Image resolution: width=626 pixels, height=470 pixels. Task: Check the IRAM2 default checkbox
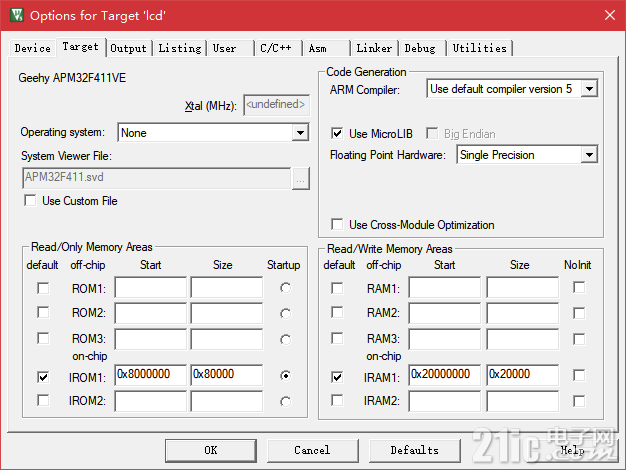pyautogui.click(x=337, y=400)
